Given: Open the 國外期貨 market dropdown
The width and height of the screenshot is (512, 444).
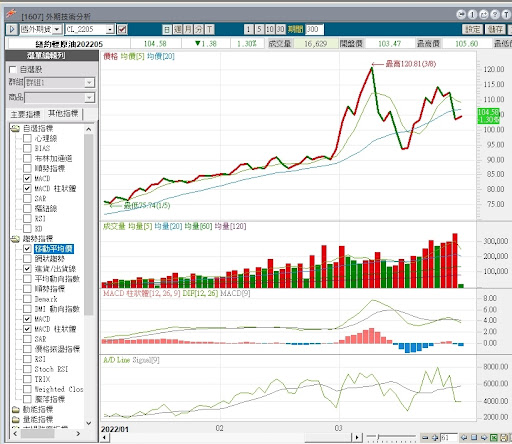Looking at the screenshot, I should 57,30.
